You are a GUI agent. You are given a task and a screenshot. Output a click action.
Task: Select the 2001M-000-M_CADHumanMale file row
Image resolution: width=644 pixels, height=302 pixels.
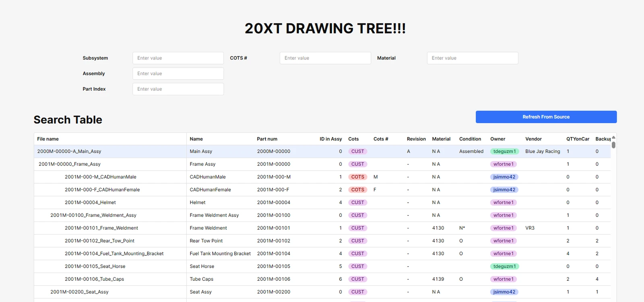point(322,177)
